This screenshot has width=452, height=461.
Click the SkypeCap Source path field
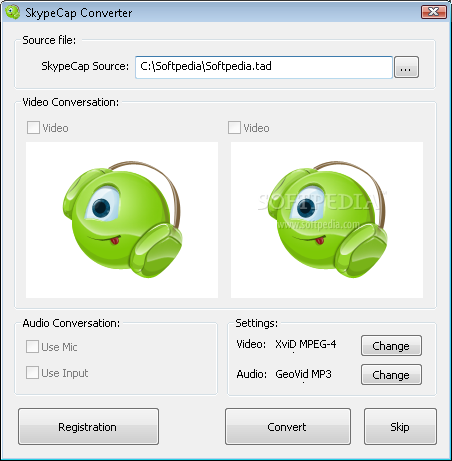[264, 67]
